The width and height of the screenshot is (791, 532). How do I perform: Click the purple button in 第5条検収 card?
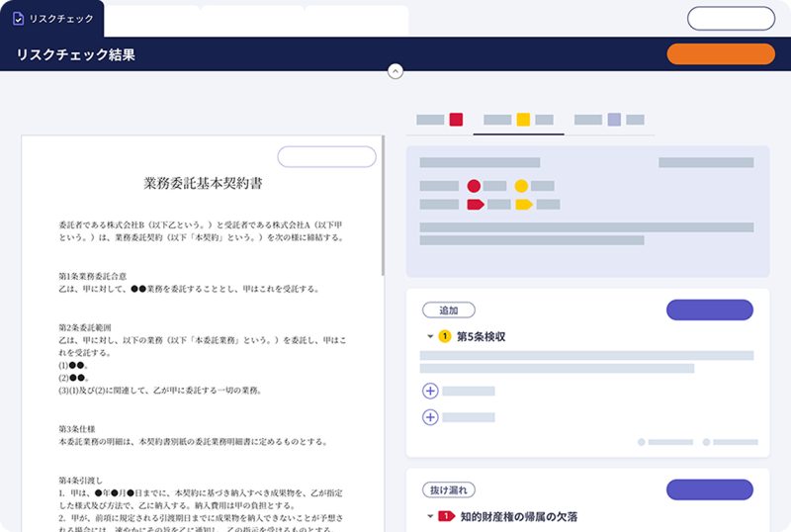click(709, 310)
